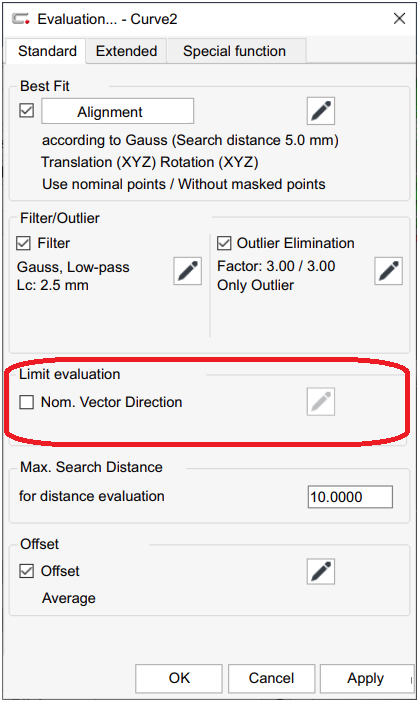
Task: Open the Special function tab
Action: point(235,51)
